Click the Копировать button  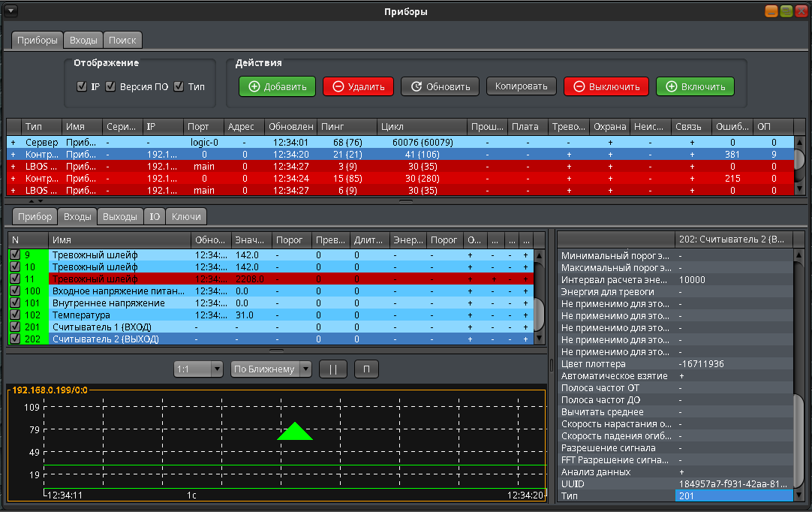pyautogui.click(x=522, y=86)
